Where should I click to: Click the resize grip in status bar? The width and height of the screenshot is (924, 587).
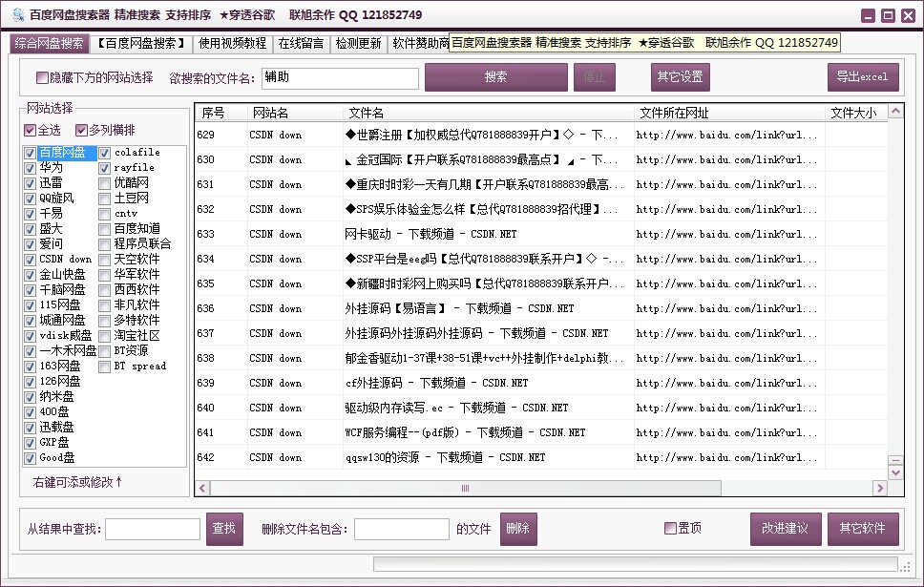[x=905, y=566]
